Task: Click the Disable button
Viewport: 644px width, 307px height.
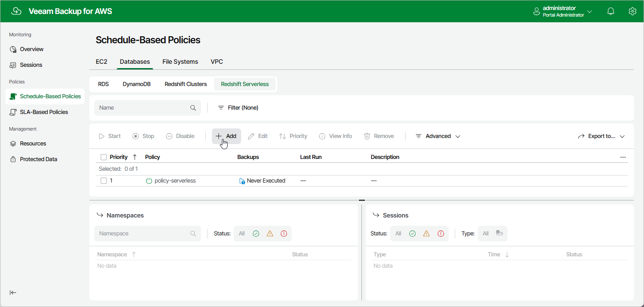Action: click(180, 136)
